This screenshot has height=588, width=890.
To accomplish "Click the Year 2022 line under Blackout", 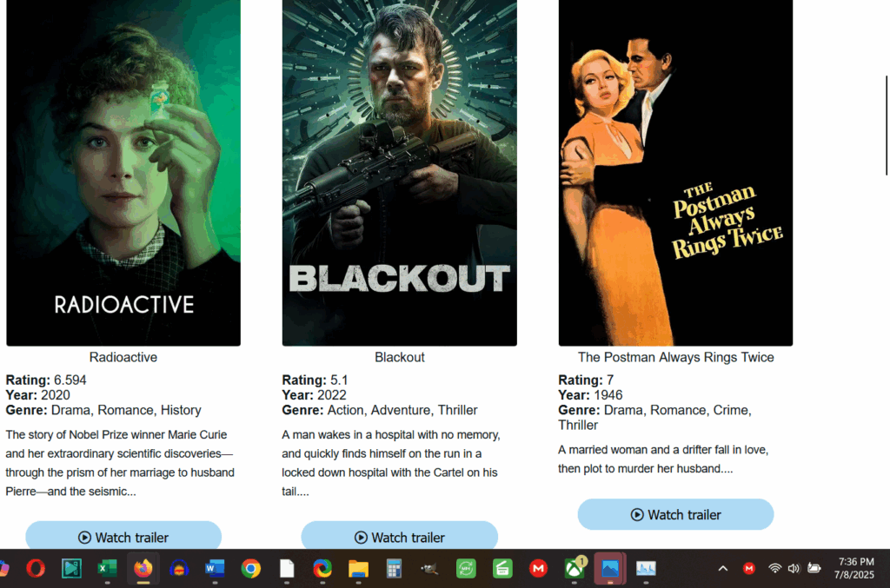I will (314, 395).
